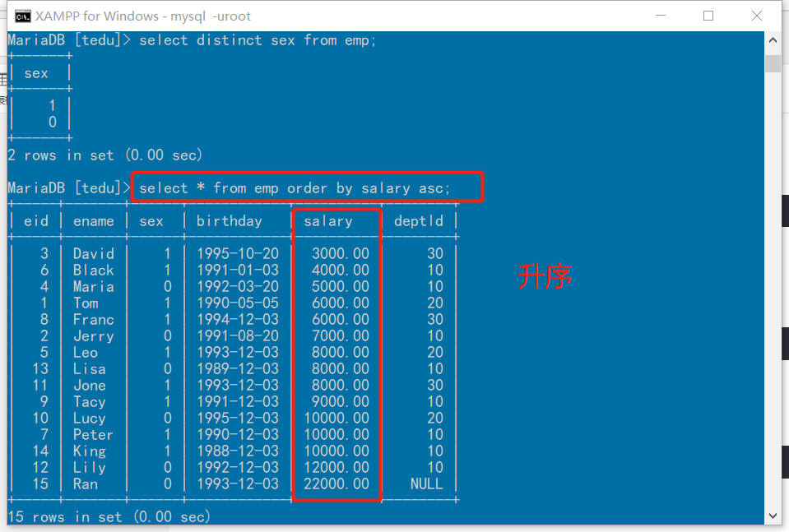
Task: Click the '15 rows in set (0.00 sec)' line
Action: [109, 516]
